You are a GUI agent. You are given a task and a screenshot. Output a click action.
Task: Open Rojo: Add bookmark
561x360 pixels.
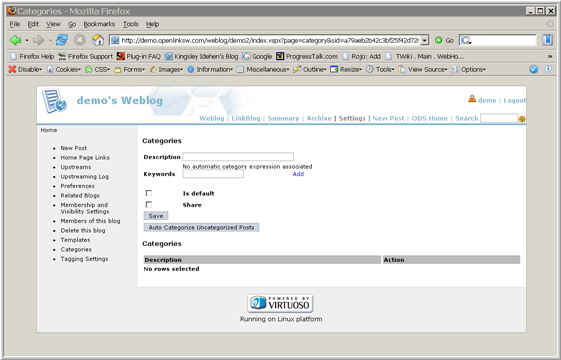tap(362, 57)
